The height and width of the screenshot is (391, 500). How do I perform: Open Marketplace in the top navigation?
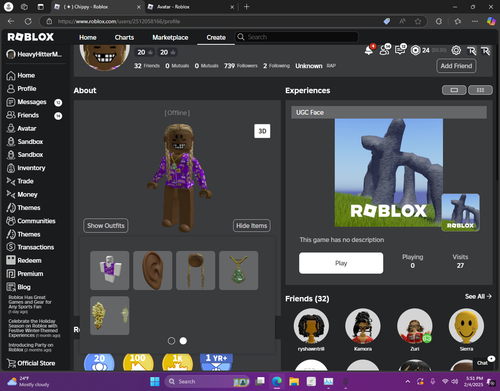coord(170,37)
